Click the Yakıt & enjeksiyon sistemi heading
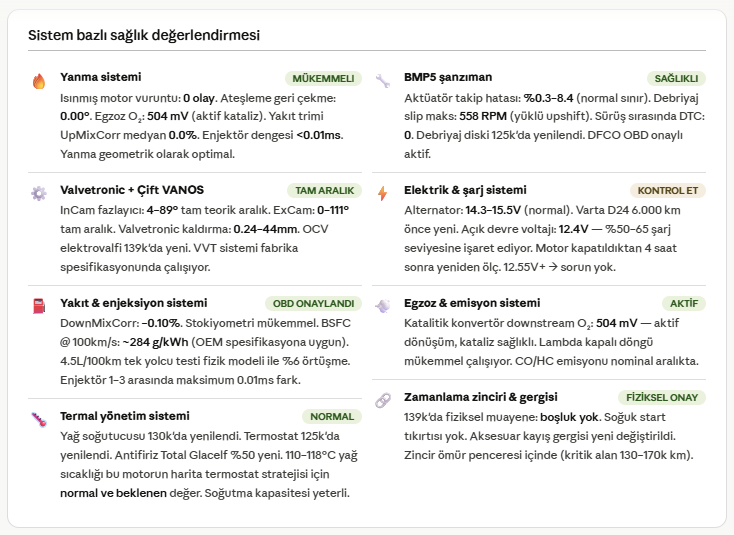734x535 pixels. (133, 303)
